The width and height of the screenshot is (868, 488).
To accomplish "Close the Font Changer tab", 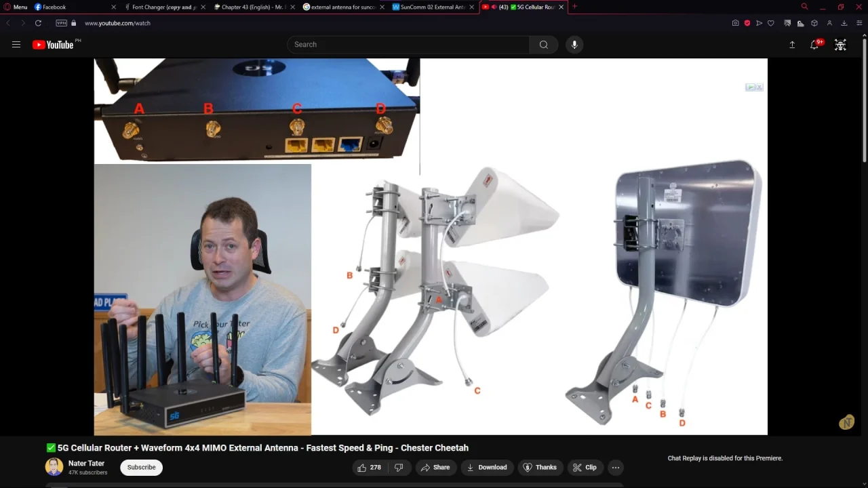I will [x=203, y=7].
